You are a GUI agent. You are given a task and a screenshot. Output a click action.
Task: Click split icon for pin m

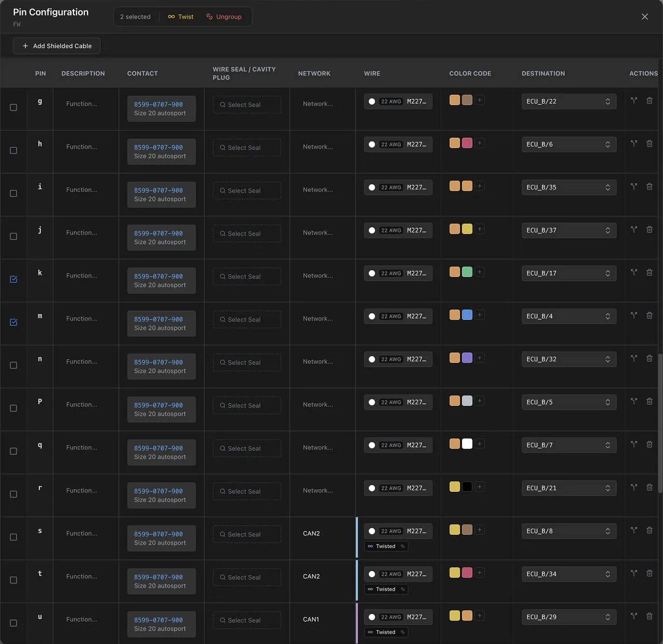pos(634,315)
